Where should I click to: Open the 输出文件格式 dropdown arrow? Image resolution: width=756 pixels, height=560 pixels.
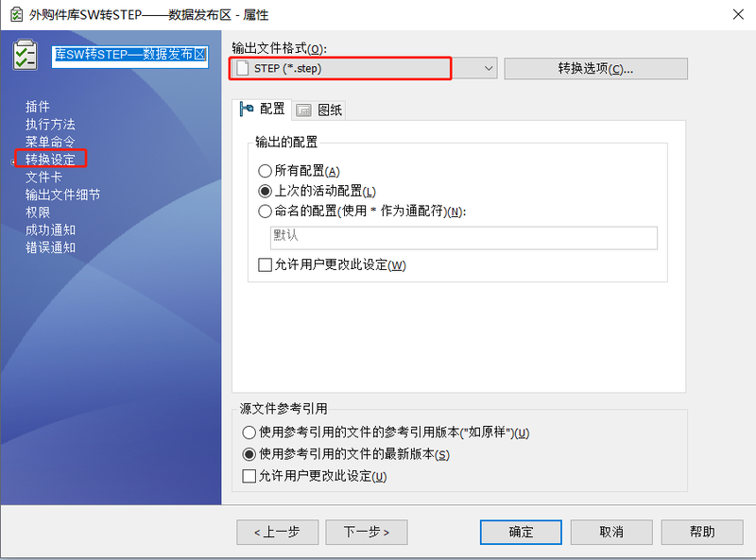click(x=489, y=68)
